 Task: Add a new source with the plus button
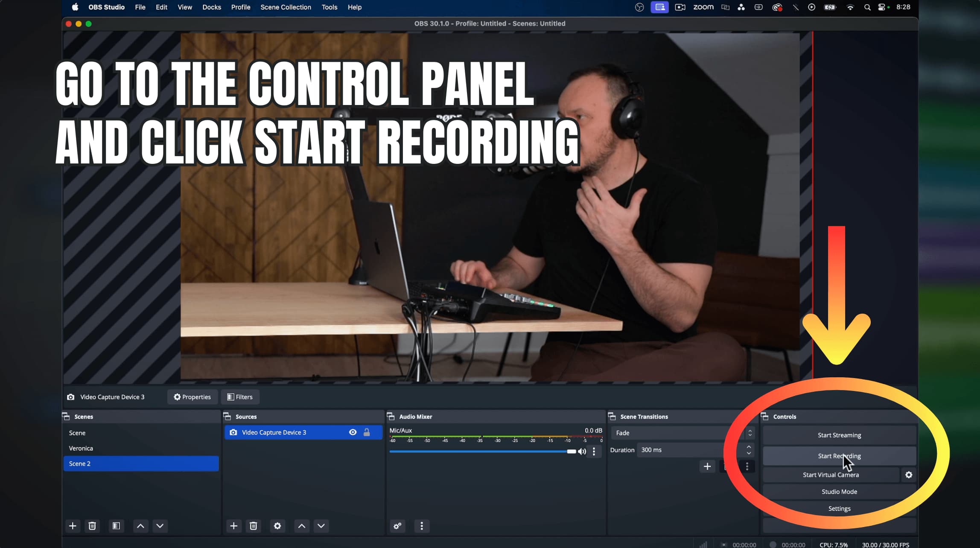[x=233, y=526]
